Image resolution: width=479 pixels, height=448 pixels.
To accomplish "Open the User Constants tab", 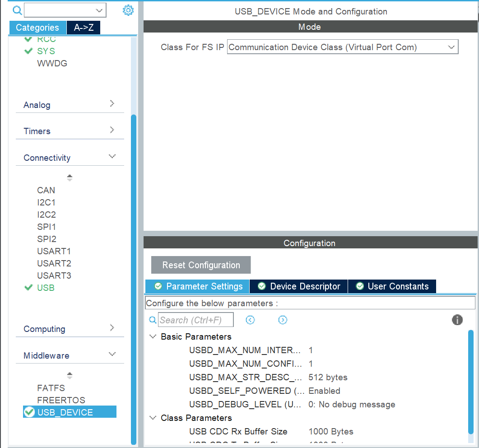I will [x=392, y=286].
